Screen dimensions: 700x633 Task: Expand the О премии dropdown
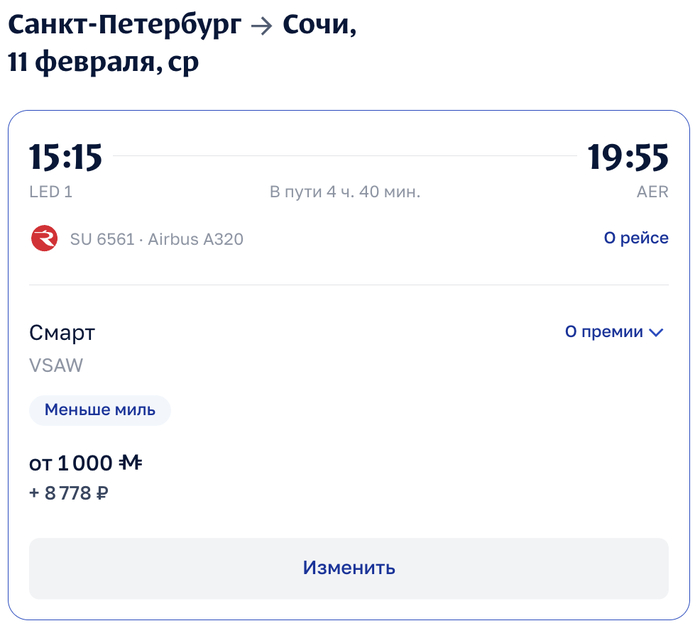point(614,332)
